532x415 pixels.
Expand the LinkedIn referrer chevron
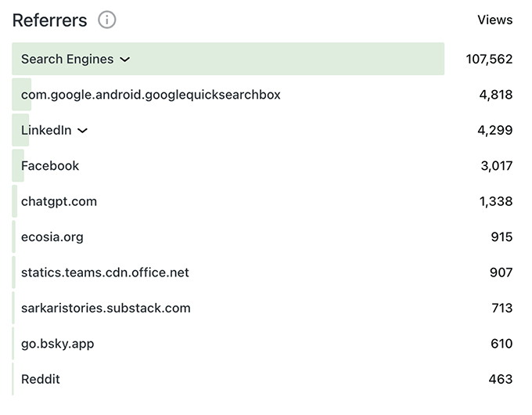tap(83, 131)
